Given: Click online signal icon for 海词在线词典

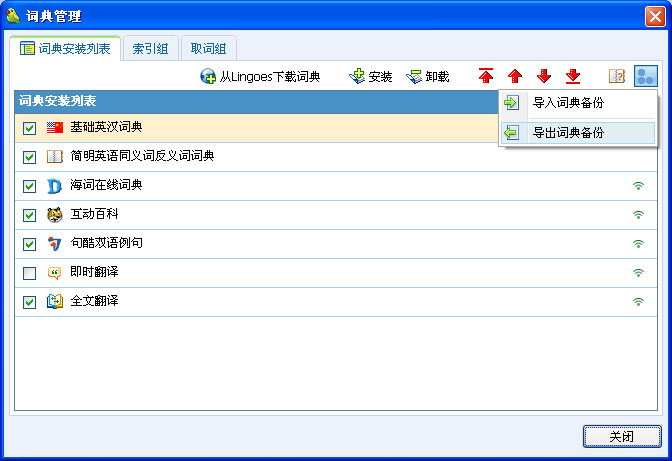Looking at the screenshot, I should point(638,186).
